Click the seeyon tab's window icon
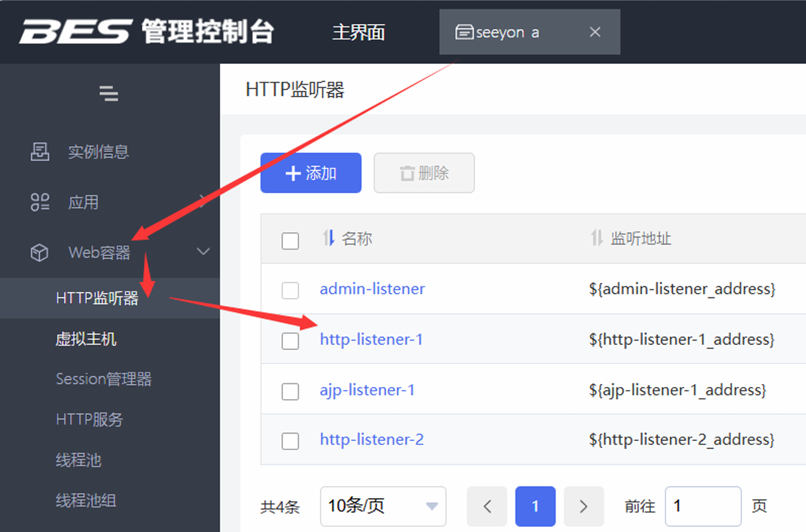The image size is (806, 532). (464, 32)
